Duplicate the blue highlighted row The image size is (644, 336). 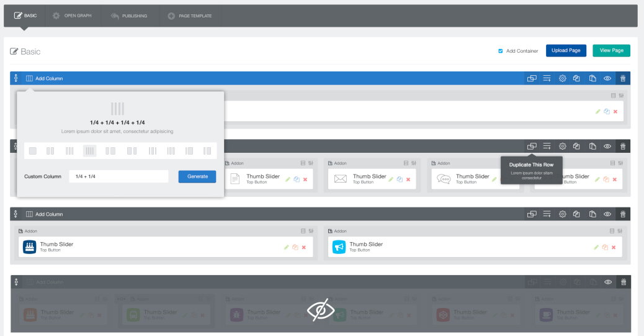coord(532,78)
